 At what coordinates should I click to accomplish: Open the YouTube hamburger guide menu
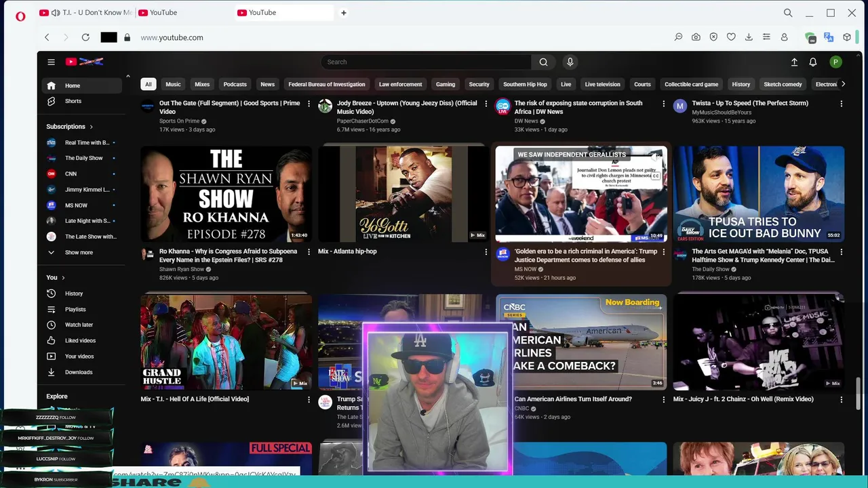tap(51, 62)
